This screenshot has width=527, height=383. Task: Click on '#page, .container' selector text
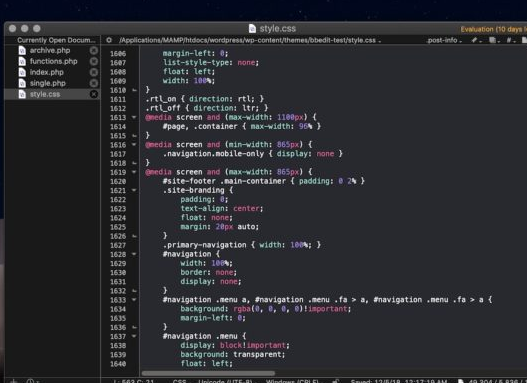200,127
